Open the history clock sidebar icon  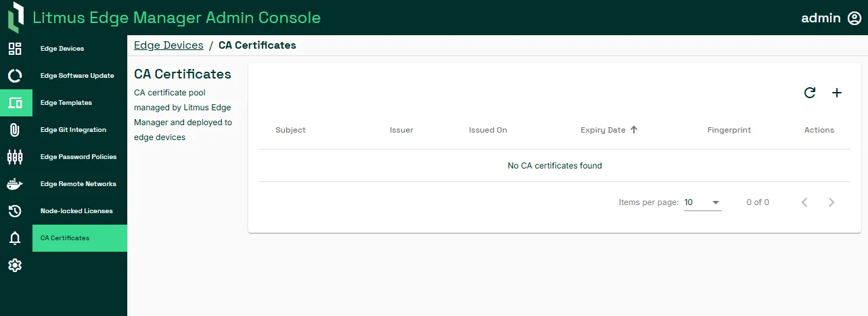(15, 211)
